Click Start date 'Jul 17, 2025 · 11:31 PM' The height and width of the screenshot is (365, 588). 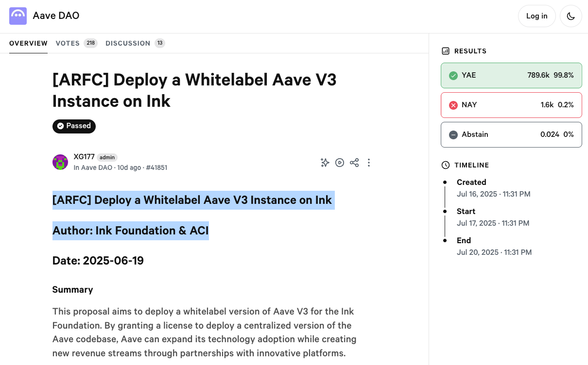pos(493,223)
